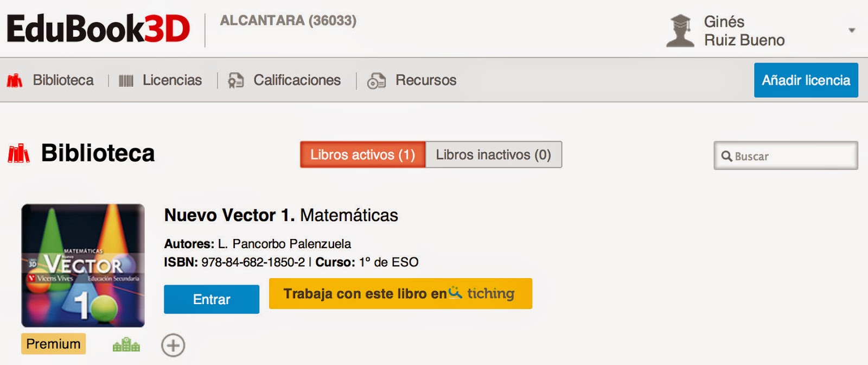Switch to Libros inactivos view
The width and height of the screenshot is (868, 365).
tap(494, 155)
